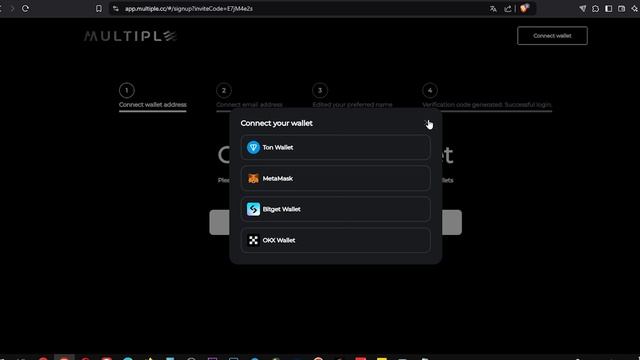
Task: Open the extensions puzzle icon
Action: click(596, 9)
